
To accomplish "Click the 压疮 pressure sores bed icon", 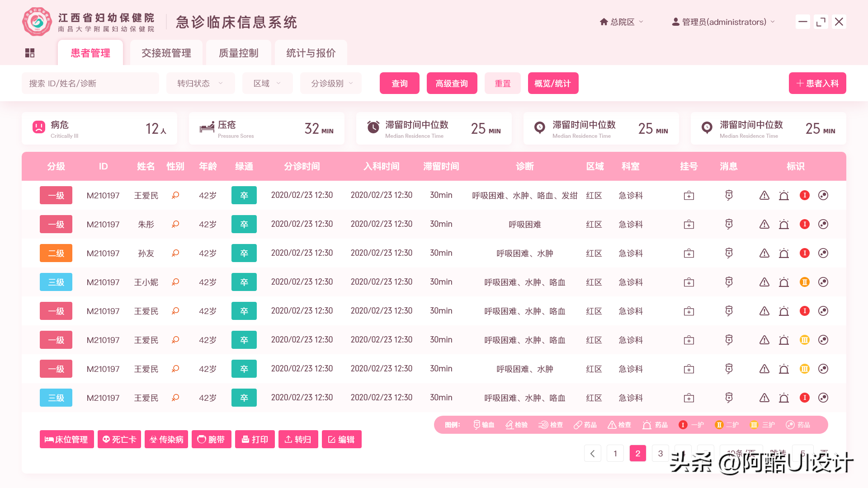I will tap(207, 127).
